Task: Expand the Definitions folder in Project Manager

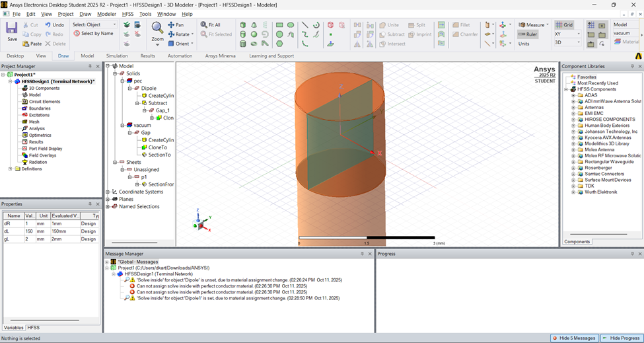Action: 10,169
